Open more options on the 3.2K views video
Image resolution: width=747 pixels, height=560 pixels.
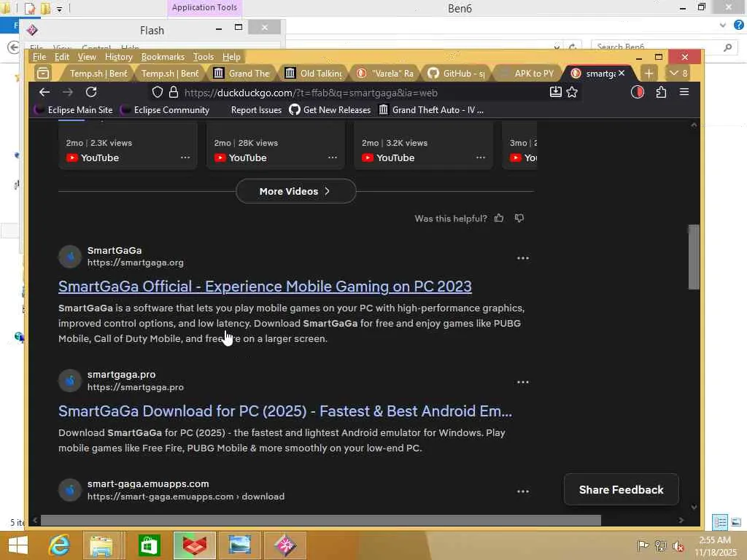coord(481,157)
